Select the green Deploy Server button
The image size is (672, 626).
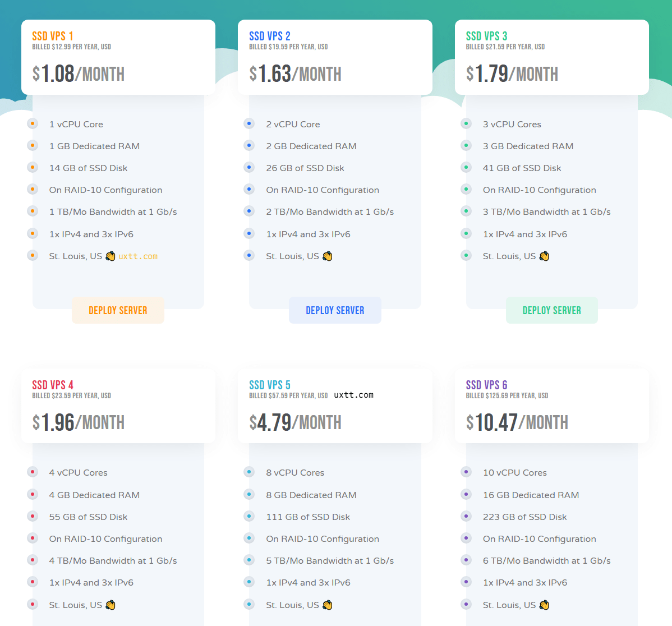551,310
